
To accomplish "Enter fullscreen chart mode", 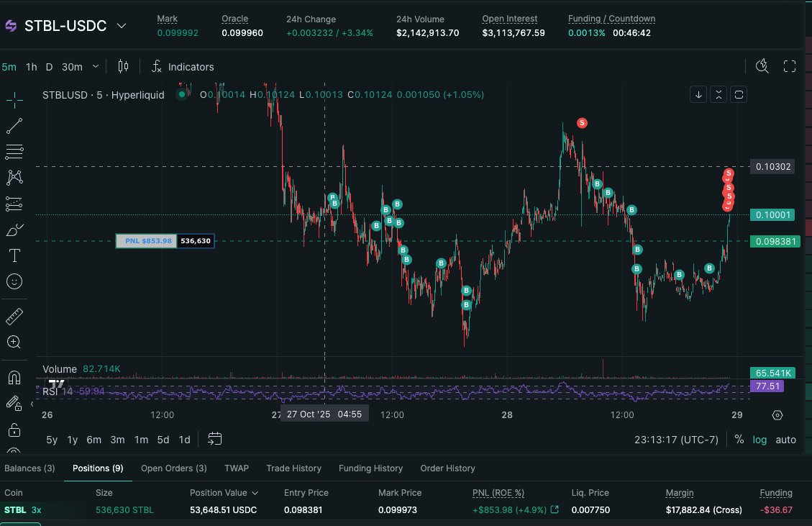I will (x=790, y=66).
